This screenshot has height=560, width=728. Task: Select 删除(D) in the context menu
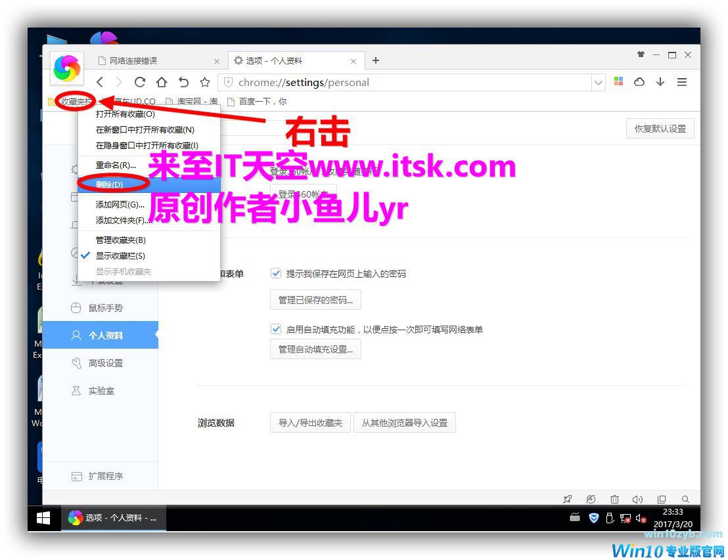pos(110,184)
